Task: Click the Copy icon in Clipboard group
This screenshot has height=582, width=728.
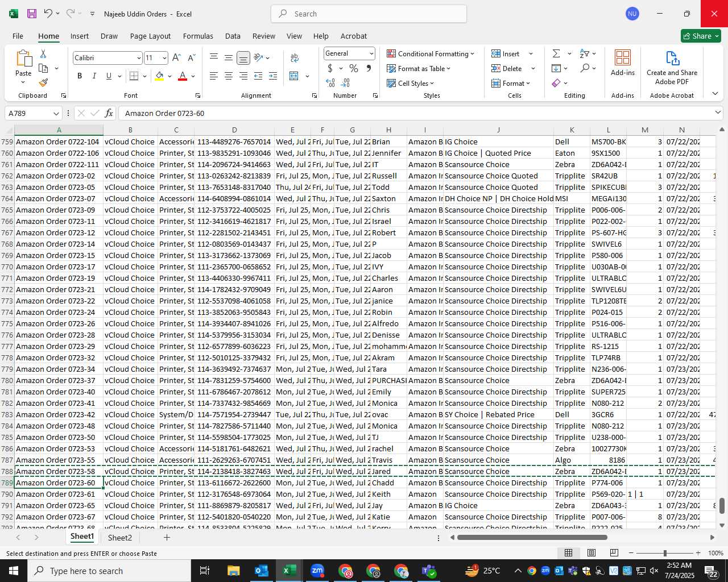Action: pyautogui.click(x=43, y=68)
